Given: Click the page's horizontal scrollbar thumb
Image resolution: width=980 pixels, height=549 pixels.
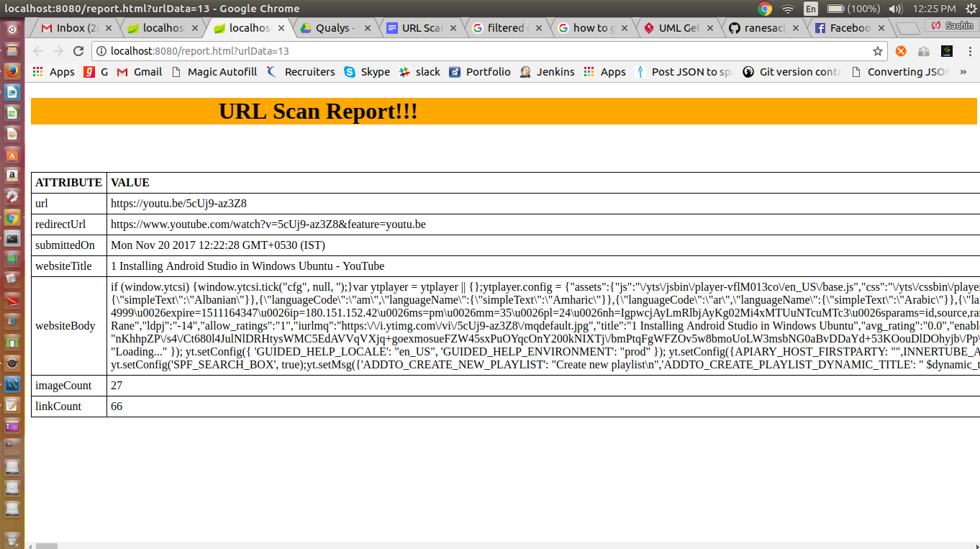Looking at the screenshot, I should (46, 545).
